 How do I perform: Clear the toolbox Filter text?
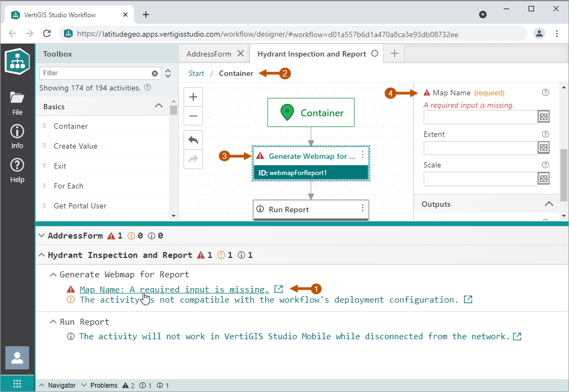point(155,73)
